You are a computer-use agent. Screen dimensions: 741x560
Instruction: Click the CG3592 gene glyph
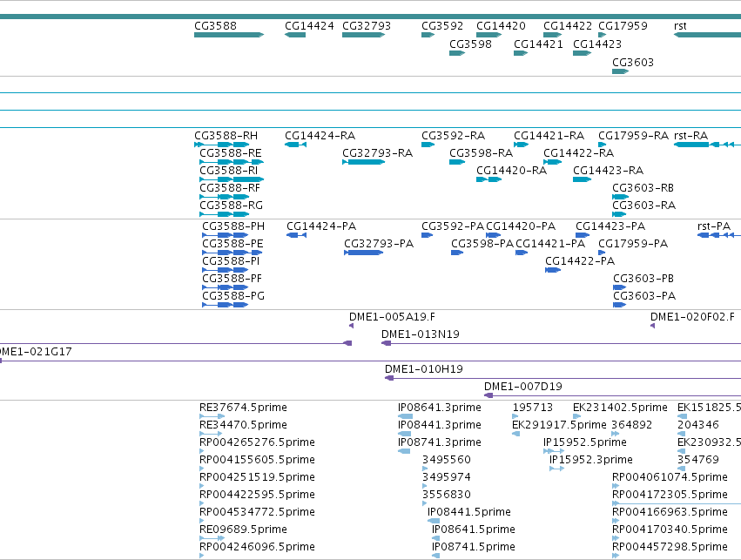pos(428,35)
